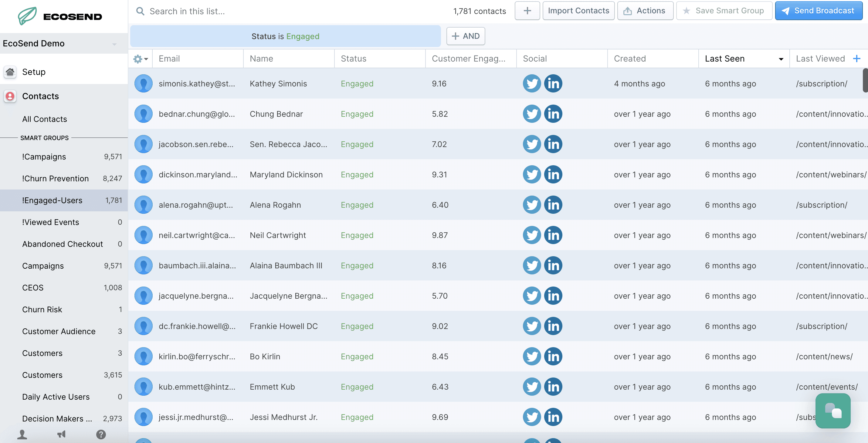Go to All Contacts list

[x=45, y=119]
